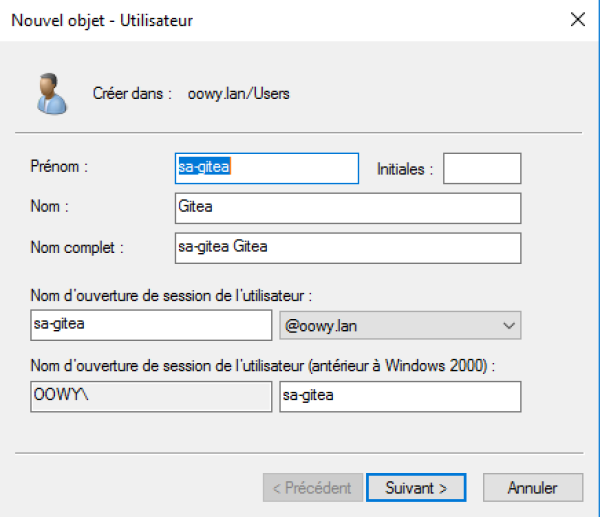Select the Nom field containing Gitea
Image resolution: width=600 pixels, height=517 pixels.
pyautogui.click(x=347, y=208)
